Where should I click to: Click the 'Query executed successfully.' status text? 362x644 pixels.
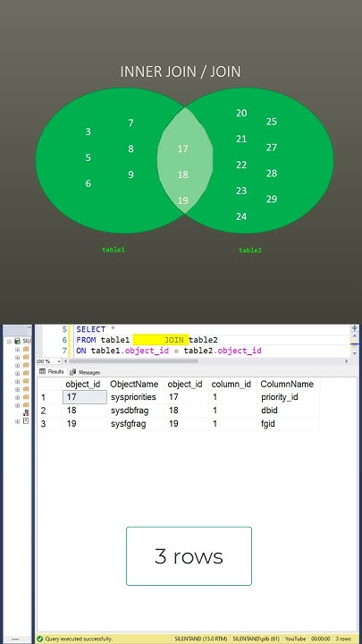[79, 639]
